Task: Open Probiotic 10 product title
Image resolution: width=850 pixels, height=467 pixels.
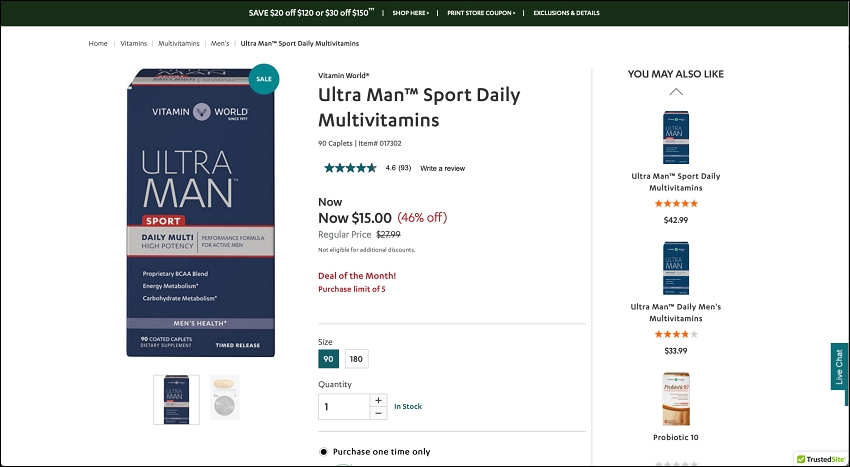Action: [675, 437]
